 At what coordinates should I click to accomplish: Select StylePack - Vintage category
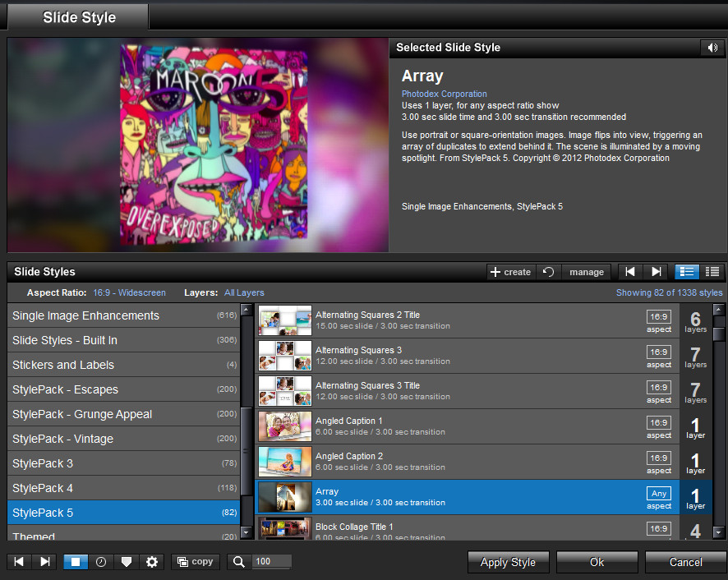pyautogui.click(x=124, y=439)
